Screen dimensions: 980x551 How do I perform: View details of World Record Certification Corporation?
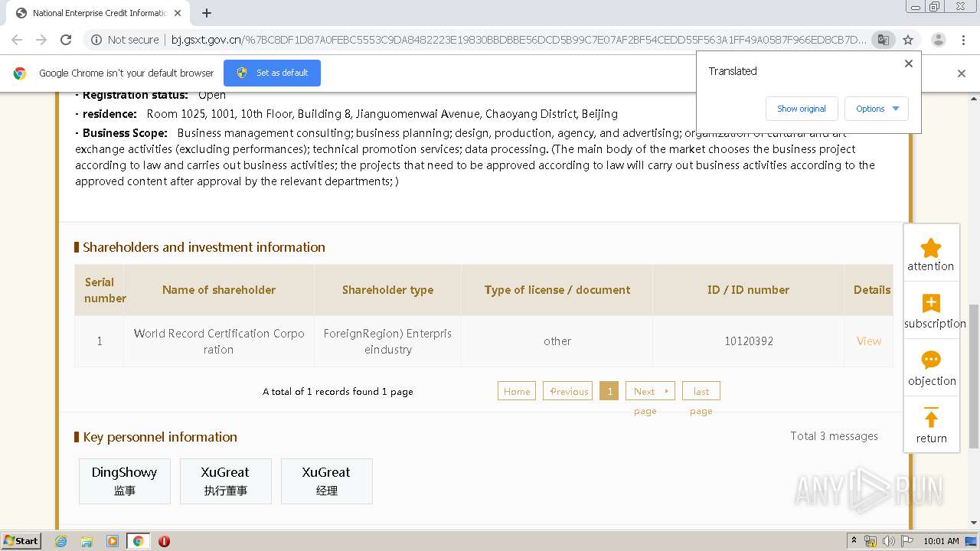[868, 341]
